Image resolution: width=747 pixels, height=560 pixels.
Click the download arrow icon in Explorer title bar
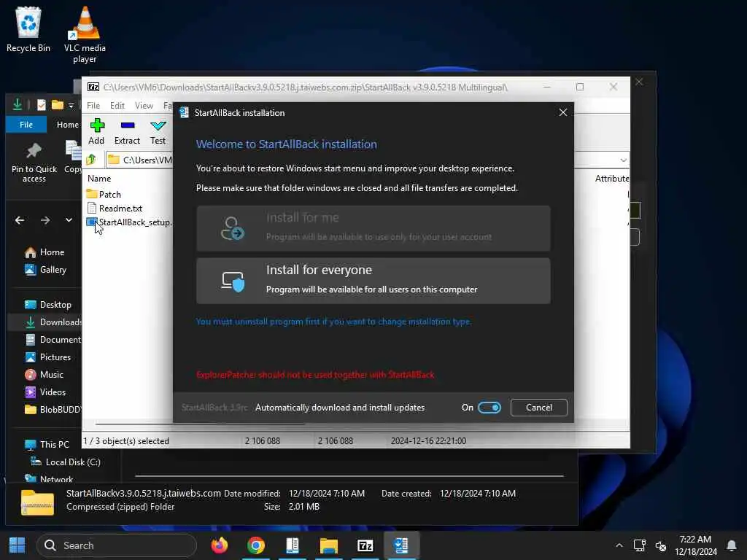18,104
